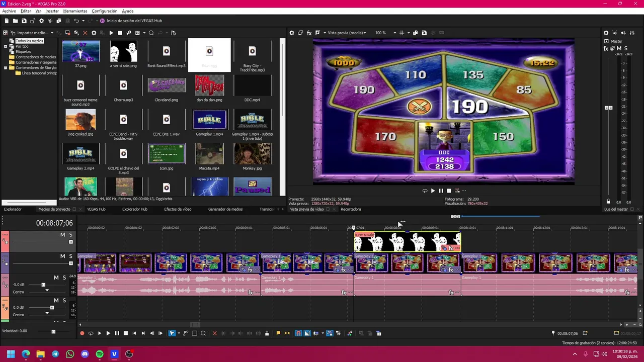
Task: Switch to Generador de medios tab
Action: tap(225, 209)
